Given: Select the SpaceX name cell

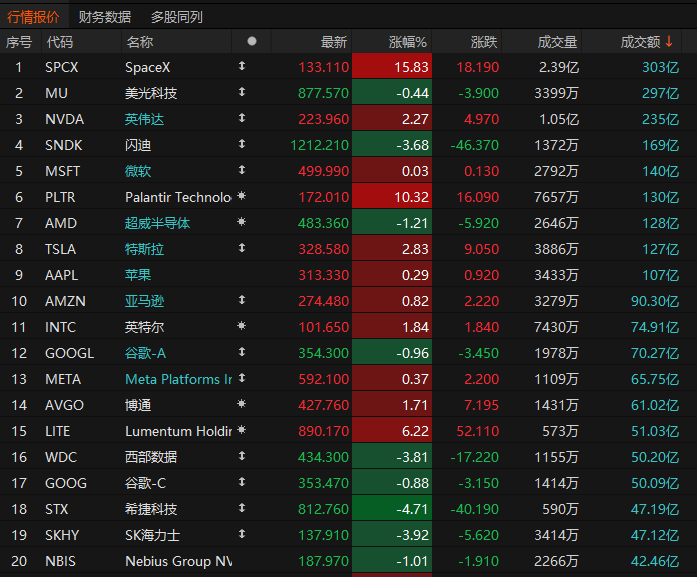Looking at the screenshot, I should (x=148, y=67).
